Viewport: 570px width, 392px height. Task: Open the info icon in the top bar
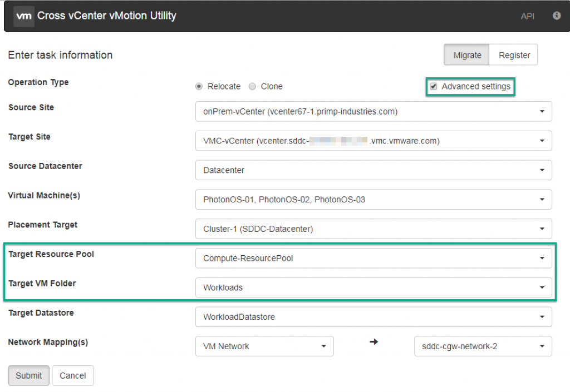click(556, 16)
